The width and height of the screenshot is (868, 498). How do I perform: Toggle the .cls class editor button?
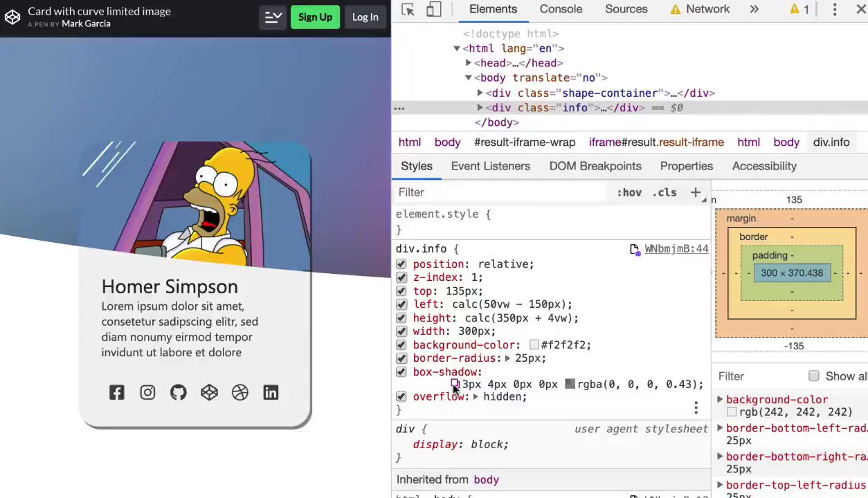tap(664, 192)
